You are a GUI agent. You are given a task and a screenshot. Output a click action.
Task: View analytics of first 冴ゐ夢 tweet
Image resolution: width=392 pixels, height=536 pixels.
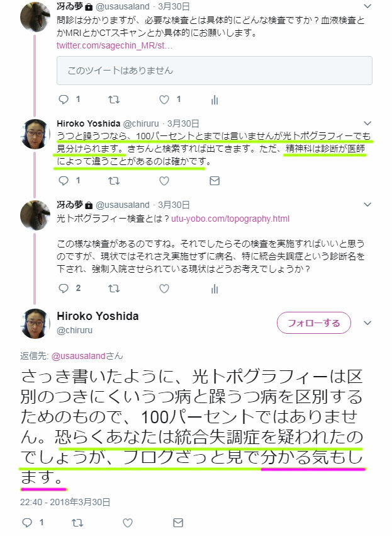pos(215,100)
